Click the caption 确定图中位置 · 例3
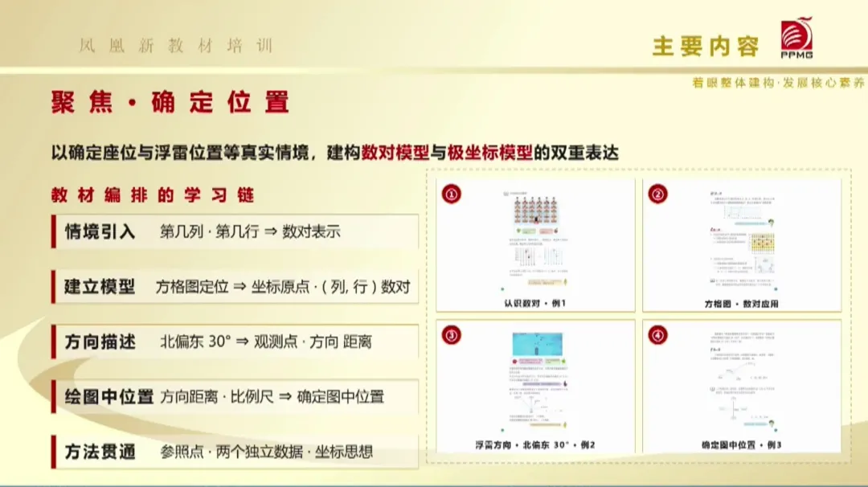 [741, 445]
